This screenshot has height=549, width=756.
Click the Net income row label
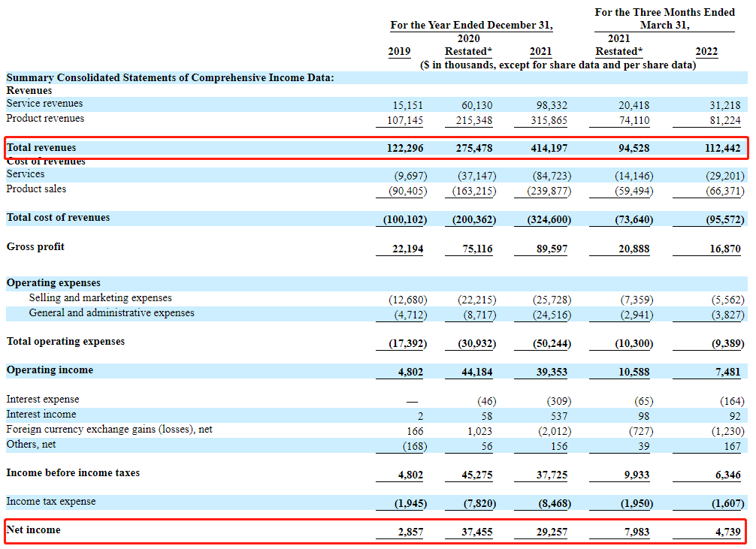[33, 530]
